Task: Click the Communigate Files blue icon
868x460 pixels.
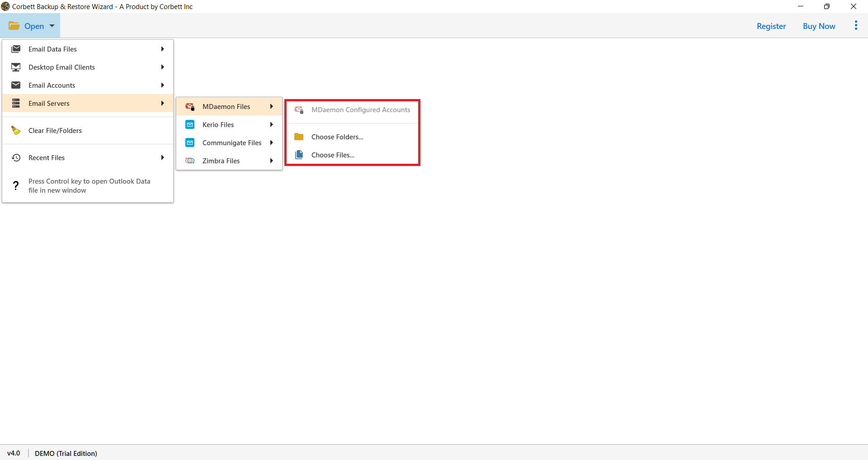Action: click(x=190, y=143)
